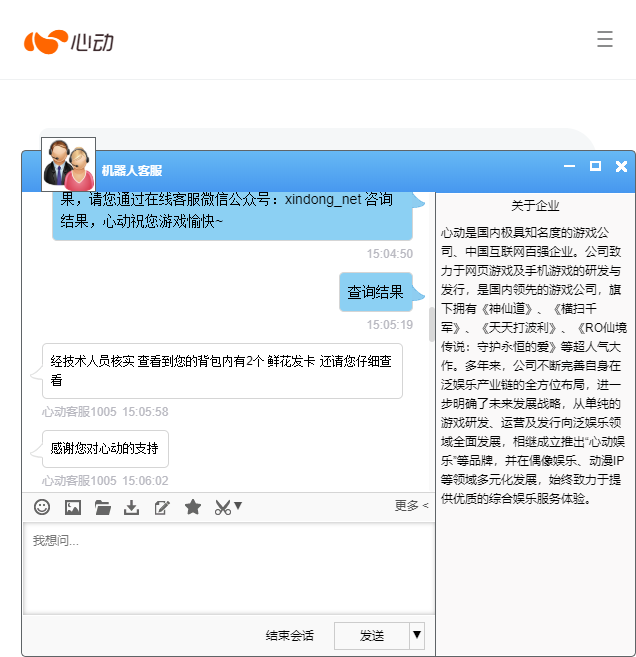
Task: Open the hamburger menu at top right
Action: pyautogui.click(x=605, y=39)
